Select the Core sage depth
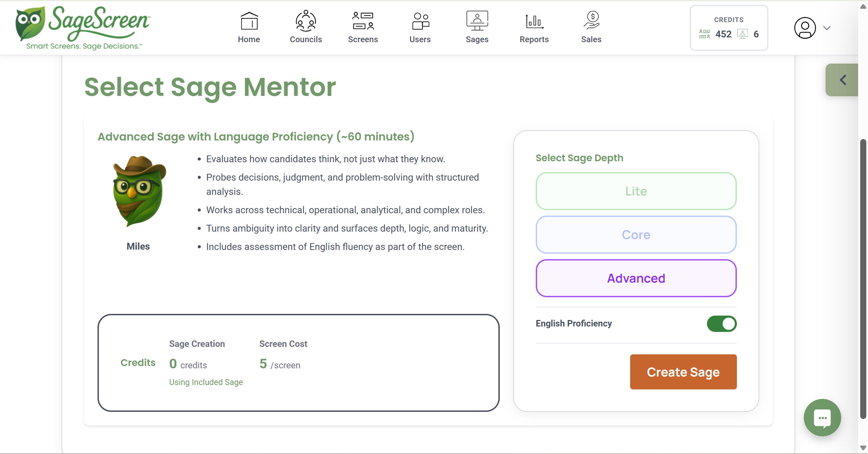868x454 pixels. [636, 235]
